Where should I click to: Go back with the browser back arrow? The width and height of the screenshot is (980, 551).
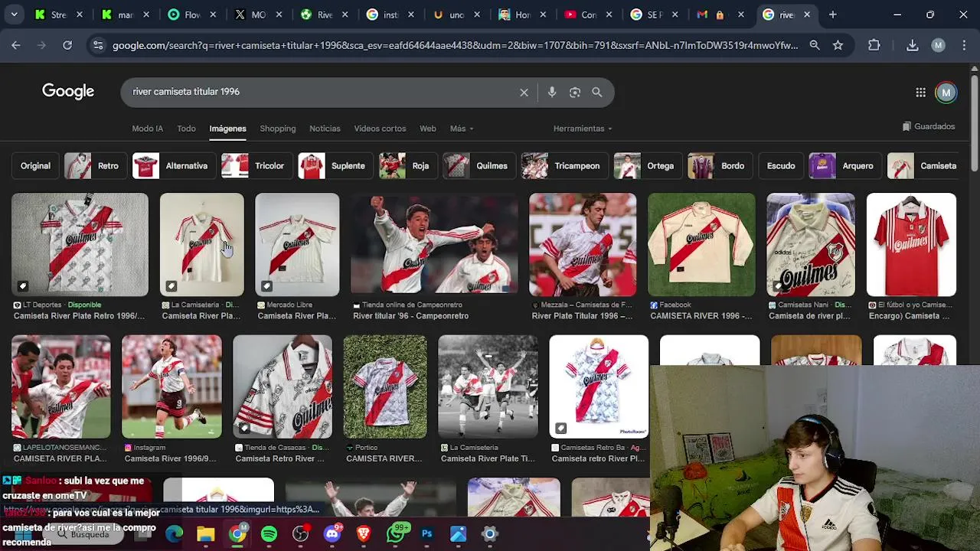[16, 46]
